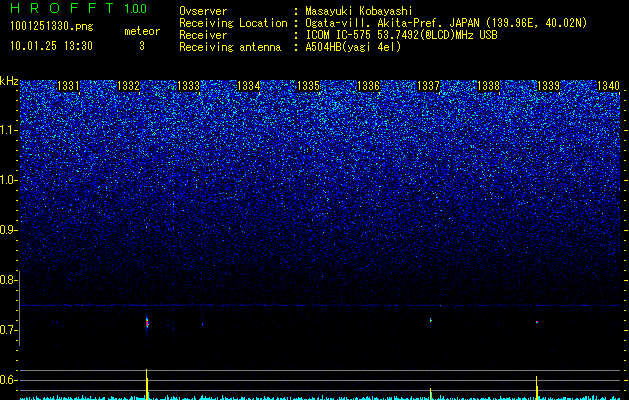Click the meteor label

142,31
